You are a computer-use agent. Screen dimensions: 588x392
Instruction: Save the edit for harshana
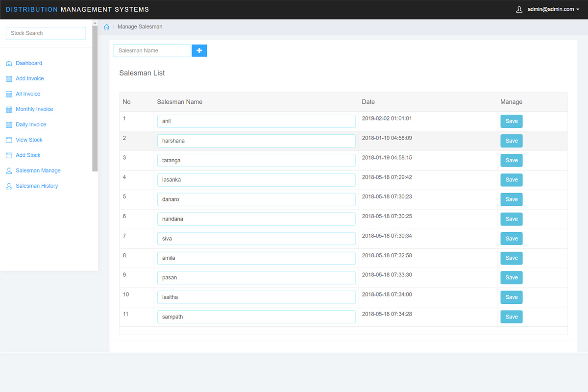click(511, 141)
